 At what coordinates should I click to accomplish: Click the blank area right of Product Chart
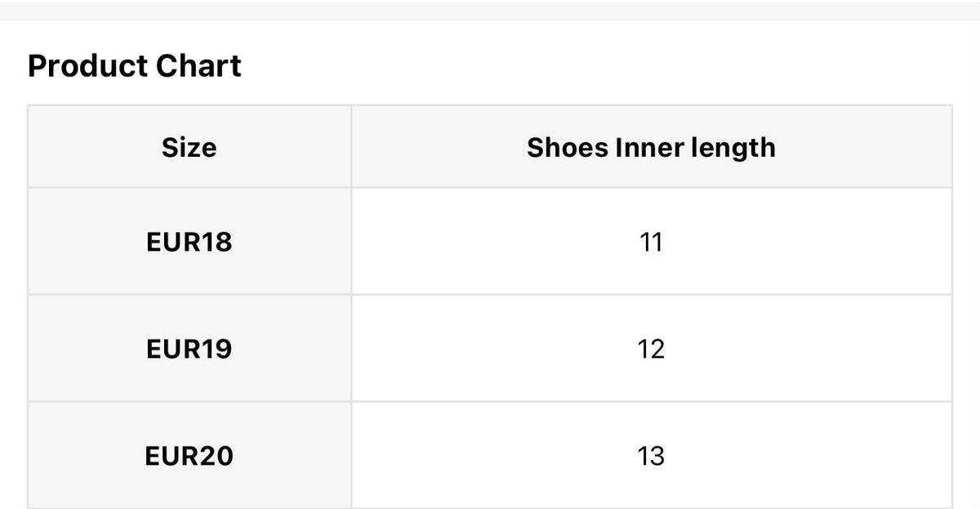pyautogui.click(x=596, y=66)
